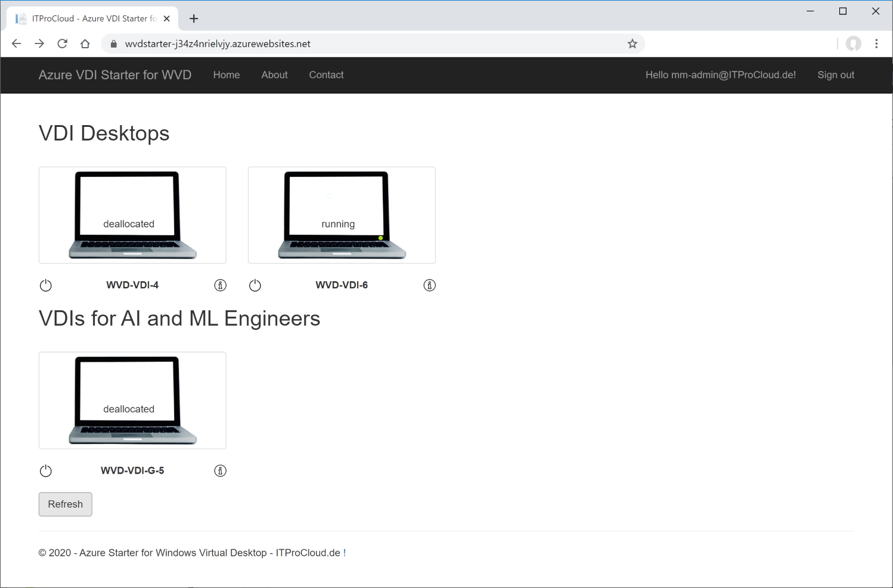Select the running WVD-VDI-6 laptop thumbnail
Image resolution: width=893 pixels, height=588 pixels.
point(342,215)
